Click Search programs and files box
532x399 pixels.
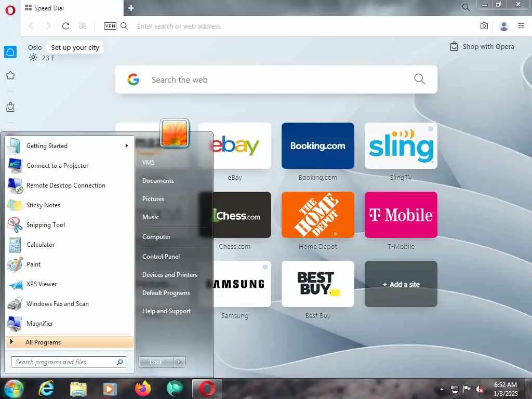[69, 362]
